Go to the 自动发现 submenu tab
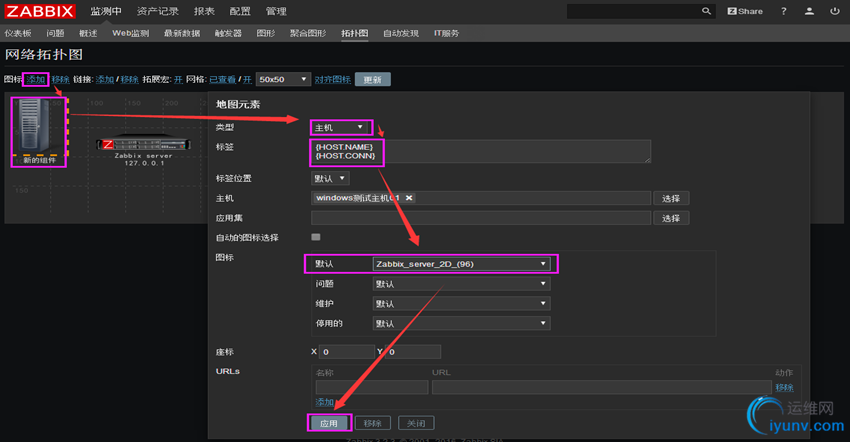 point(401,33)
